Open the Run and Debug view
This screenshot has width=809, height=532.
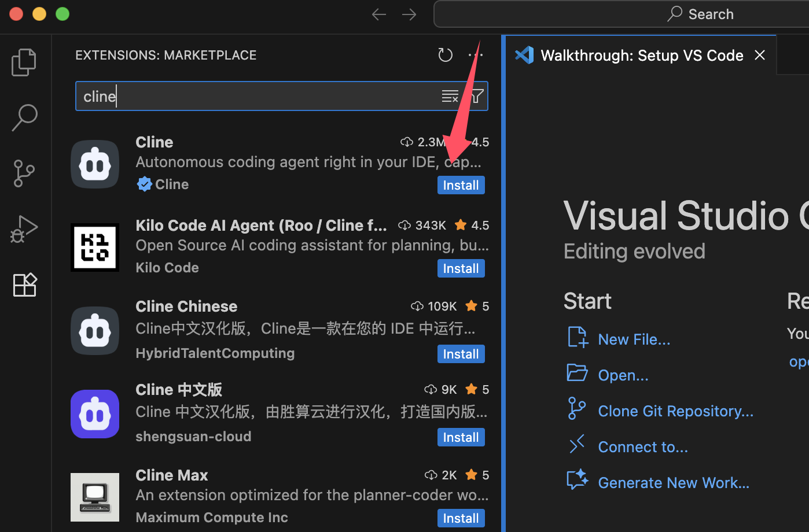point(24,229)
